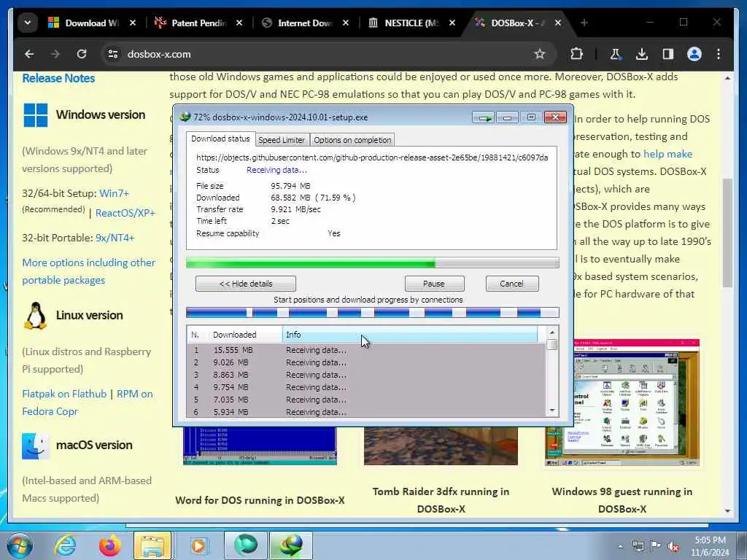This screenshot has width=747, height=560.
Task: Select connection row with 9.754 MB
Action: pos(366,387)
